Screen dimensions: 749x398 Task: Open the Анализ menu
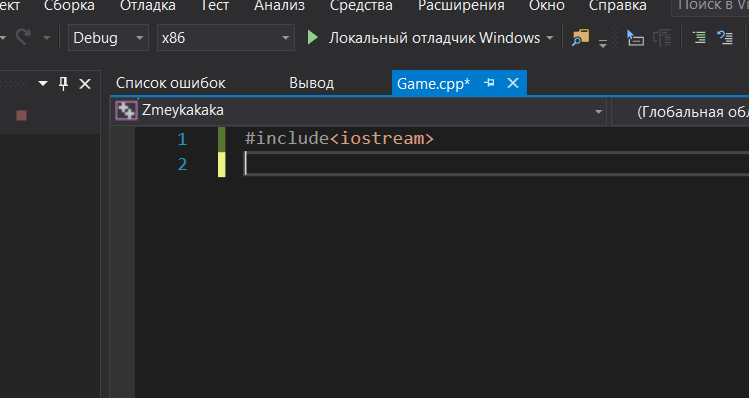pyautogui.click(x=279, y=6)
